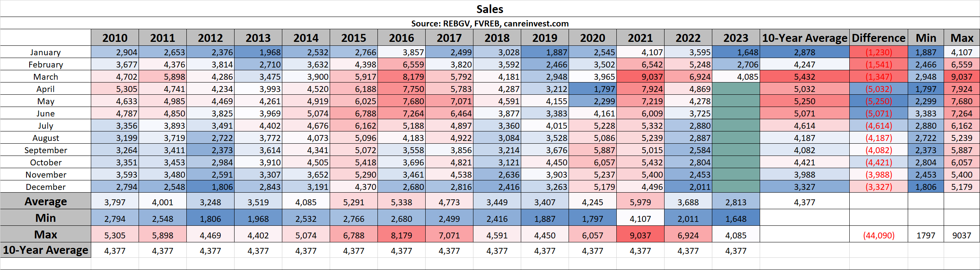Select the 2016 column header
This screenshot has height=270, width=980.
tap(401, 38)
